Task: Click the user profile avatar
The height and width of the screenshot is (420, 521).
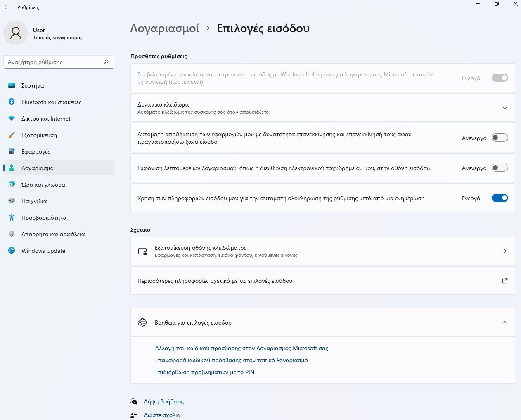Action: (16, 33)
